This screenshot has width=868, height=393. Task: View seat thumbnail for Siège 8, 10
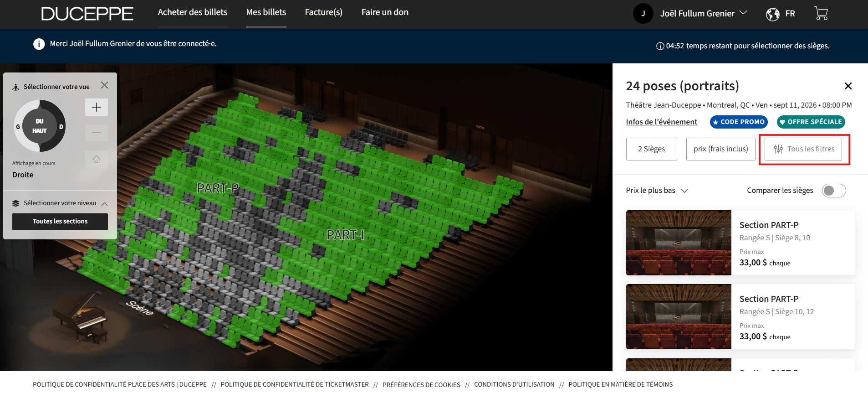[679, 243]
